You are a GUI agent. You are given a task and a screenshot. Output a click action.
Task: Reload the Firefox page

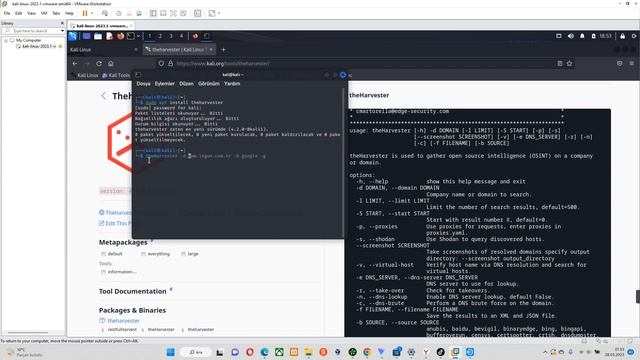point(99,63)
